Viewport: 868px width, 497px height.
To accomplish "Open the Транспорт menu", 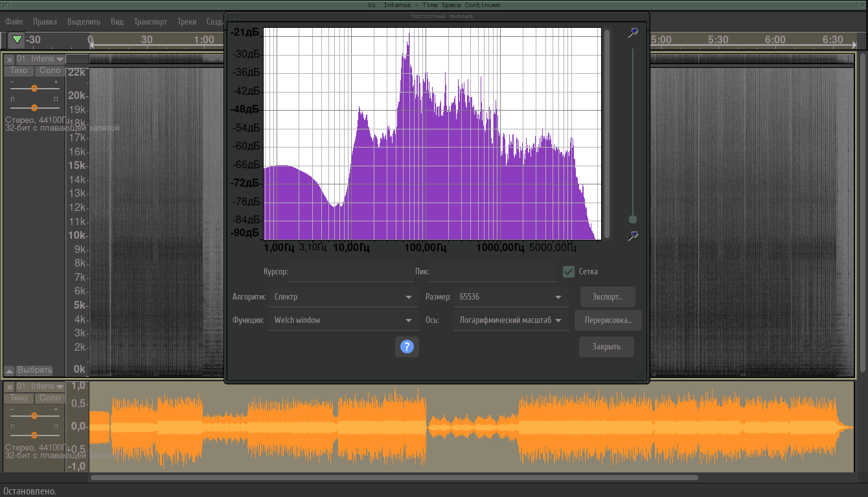I will (x=150, y=21).
